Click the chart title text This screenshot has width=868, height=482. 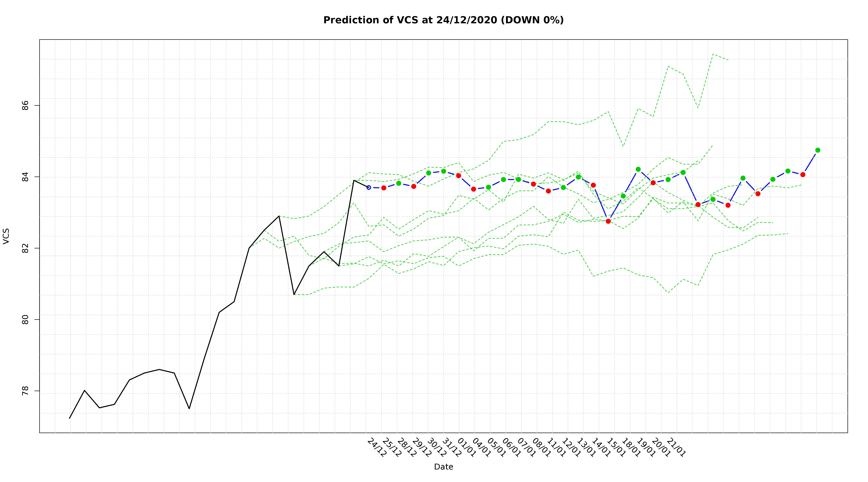click(x=443, y=20)
